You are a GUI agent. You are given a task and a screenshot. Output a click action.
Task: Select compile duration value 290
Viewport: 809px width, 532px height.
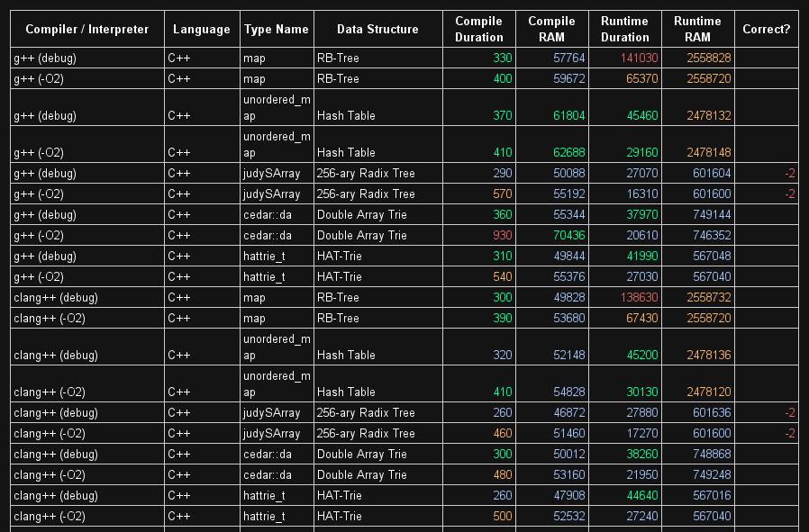click(503, 173)
